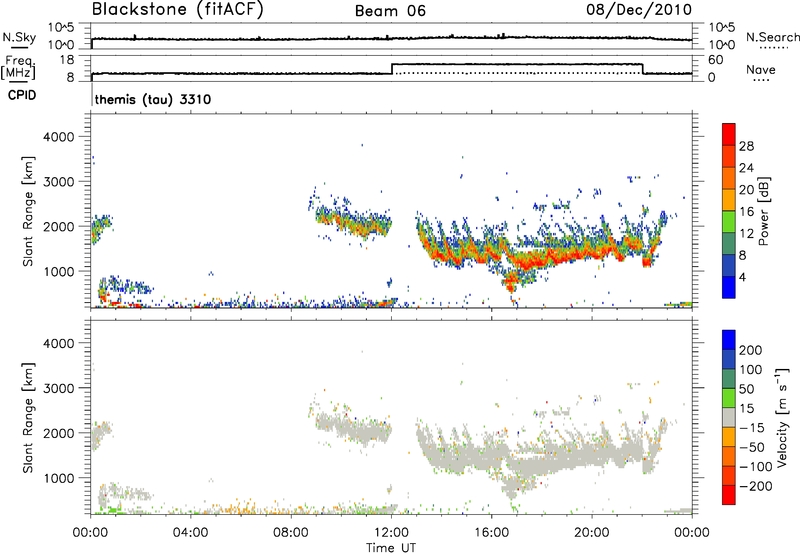Image resolution: width=800 pixels, height=554 pixels.
Task: Click the 1000 km tick in velocity panel
Action: point(58,479)
